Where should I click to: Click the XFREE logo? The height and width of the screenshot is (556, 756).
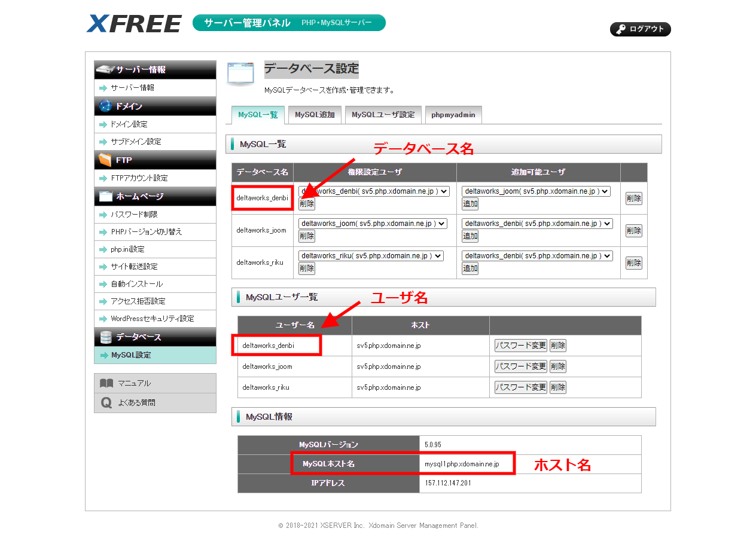coord(133,23)
